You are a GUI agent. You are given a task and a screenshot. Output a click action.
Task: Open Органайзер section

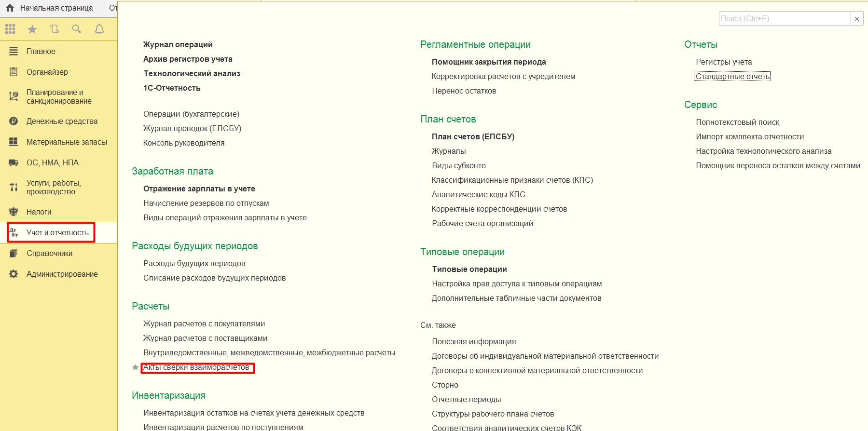tap(47, 72)
